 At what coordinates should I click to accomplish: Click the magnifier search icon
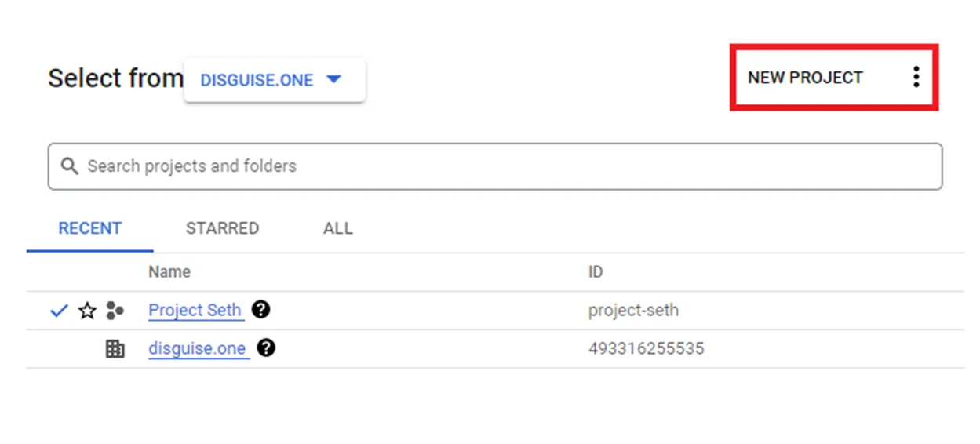pos(70,166)
